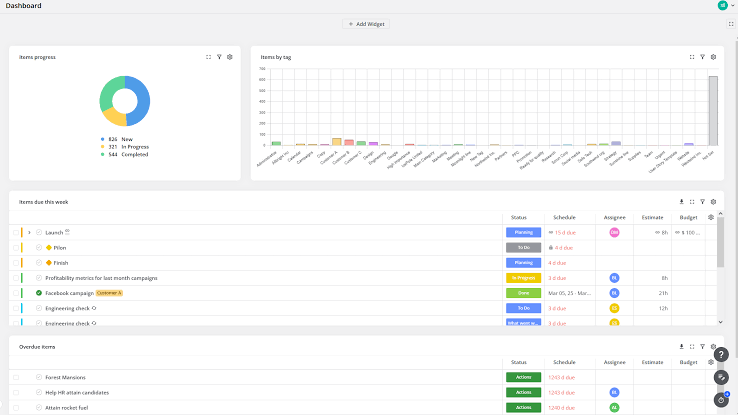Toggle dashboard fullscreen mode icon
Screen dimensions: 738x415
click(x=731, y=24)
